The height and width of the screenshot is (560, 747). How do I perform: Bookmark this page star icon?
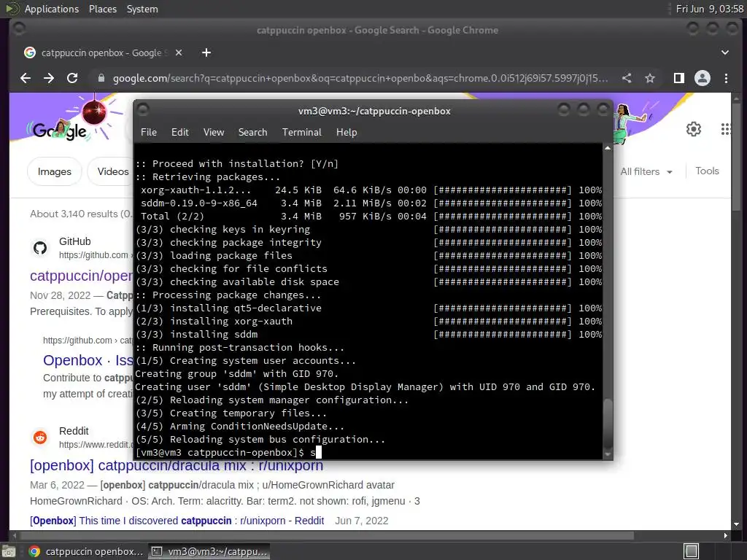(650, 78)
